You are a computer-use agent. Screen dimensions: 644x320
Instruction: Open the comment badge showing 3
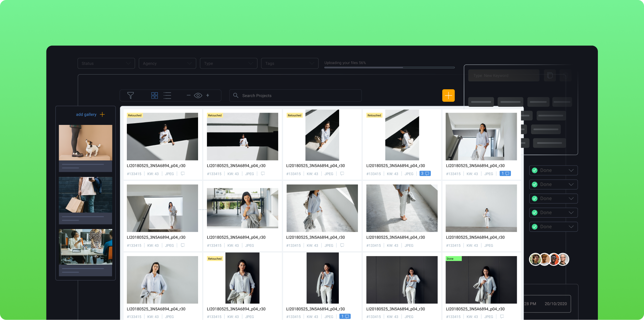425,173
